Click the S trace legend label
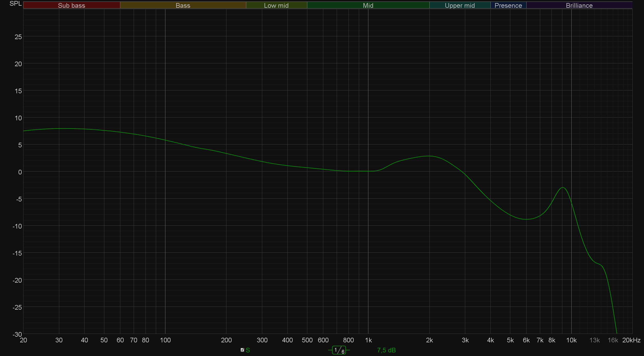The image size is (644, 356). point(248,350)
